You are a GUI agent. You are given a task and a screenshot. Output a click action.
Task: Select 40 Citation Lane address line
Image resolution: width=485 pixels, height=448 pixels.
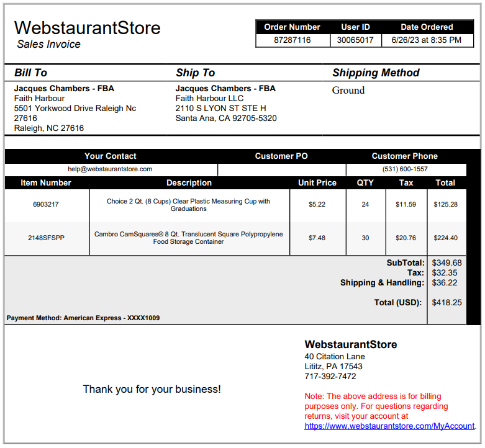click(x=335, y=357)
